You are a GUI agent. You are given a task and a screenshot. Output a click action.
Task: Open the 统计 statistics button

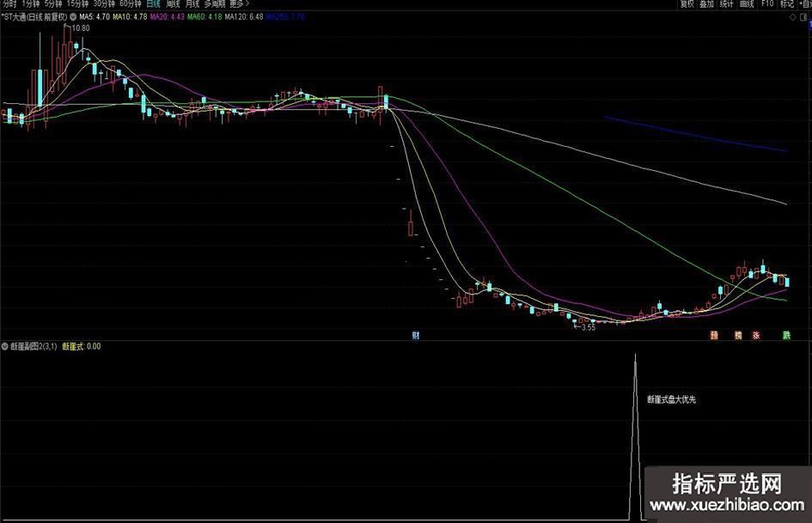[x=727, y=3]
